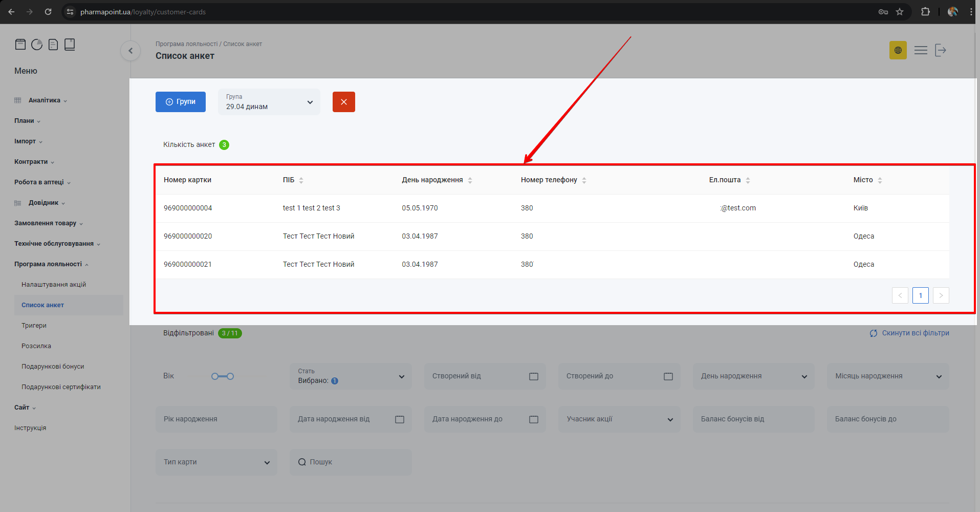Viewport: 980px width, 512px height.
Task: Expand the Плани menu section
Action: click(x=27, y=121)
